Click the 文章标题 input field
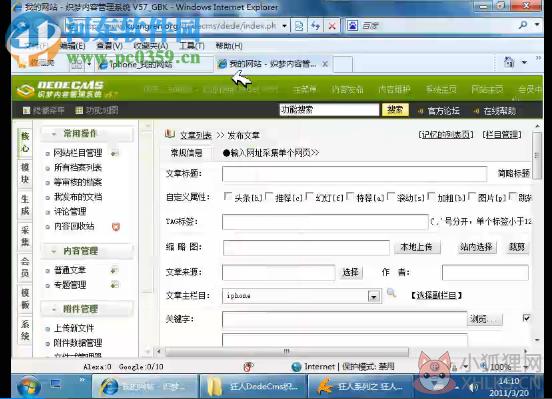Image resolution: width=552 pixels, height=399 pixels. tap(355, 173)
